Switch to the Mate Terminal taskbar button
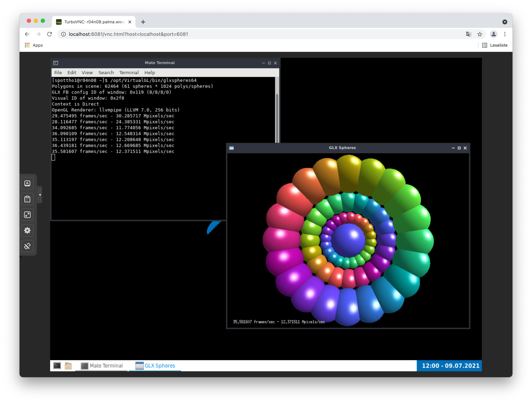 101,366
